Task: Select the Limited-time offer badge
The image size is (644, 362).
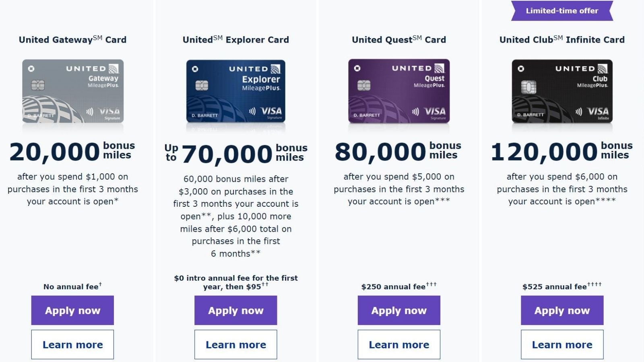Action: coord(562,11)
